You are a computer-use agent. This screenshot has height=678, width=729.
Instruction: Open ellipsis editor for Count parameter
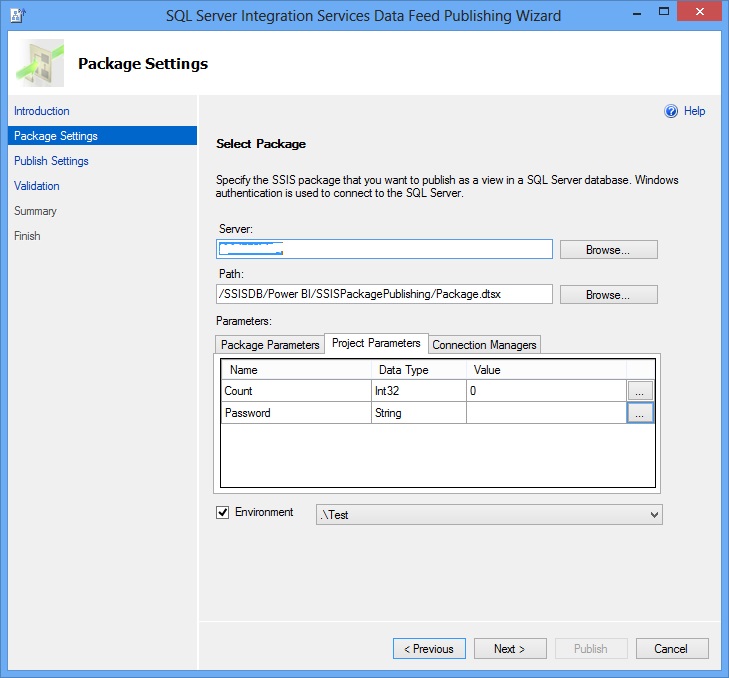[640, 391]
